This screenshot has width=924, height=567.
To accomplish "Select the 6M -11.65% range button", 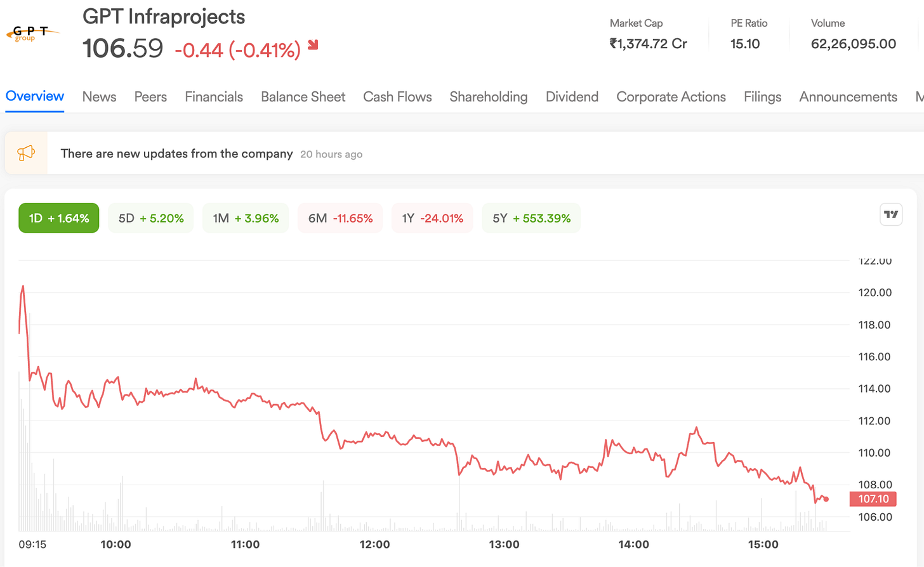I will coord(340,218).
